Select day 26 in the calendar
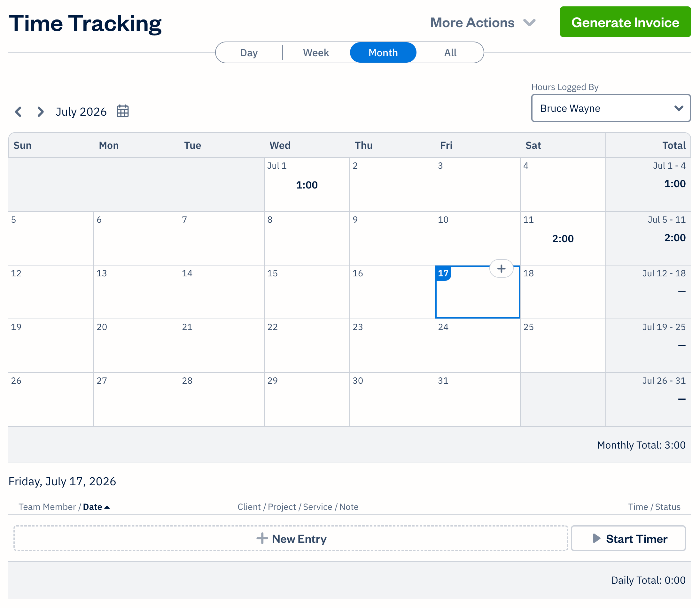 pos(51,400)
